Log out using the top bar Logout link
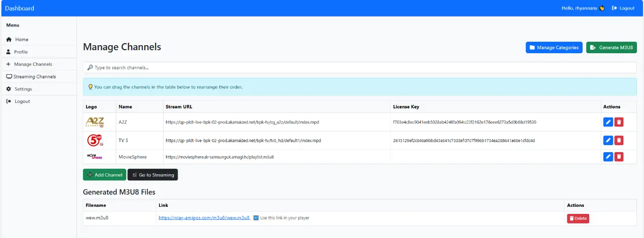Viewport: 644px width, 238px height. pyautogui.click(x=623, y=8)
